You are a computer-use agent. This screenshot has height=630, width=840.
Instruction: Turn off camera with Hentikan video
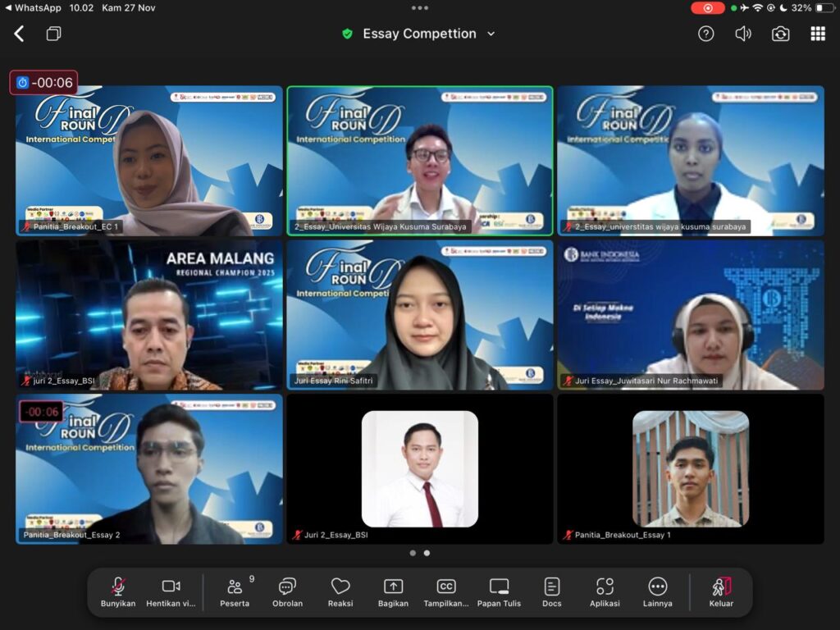tap(171, 591)
